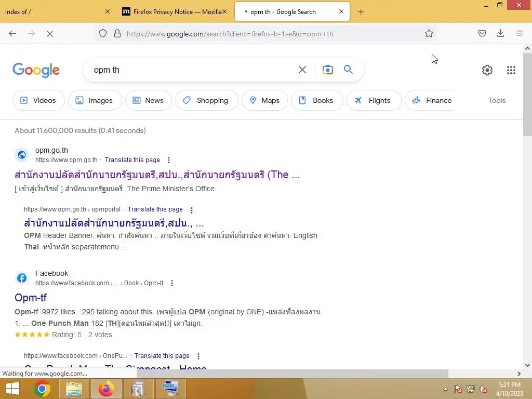Filter results by Books
532x399 pixels.
pyautogui.click(x=317, y=100)
